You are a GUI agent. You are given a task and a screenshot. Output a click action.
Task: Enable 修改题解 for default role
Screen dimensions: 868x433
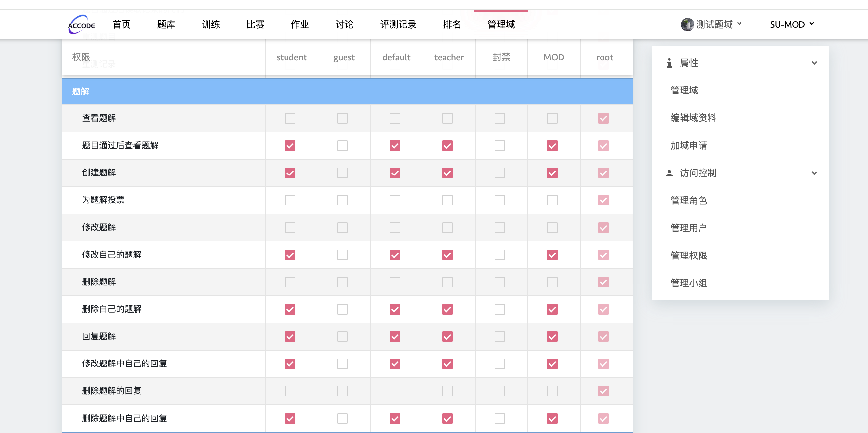[x=395, y=228]
